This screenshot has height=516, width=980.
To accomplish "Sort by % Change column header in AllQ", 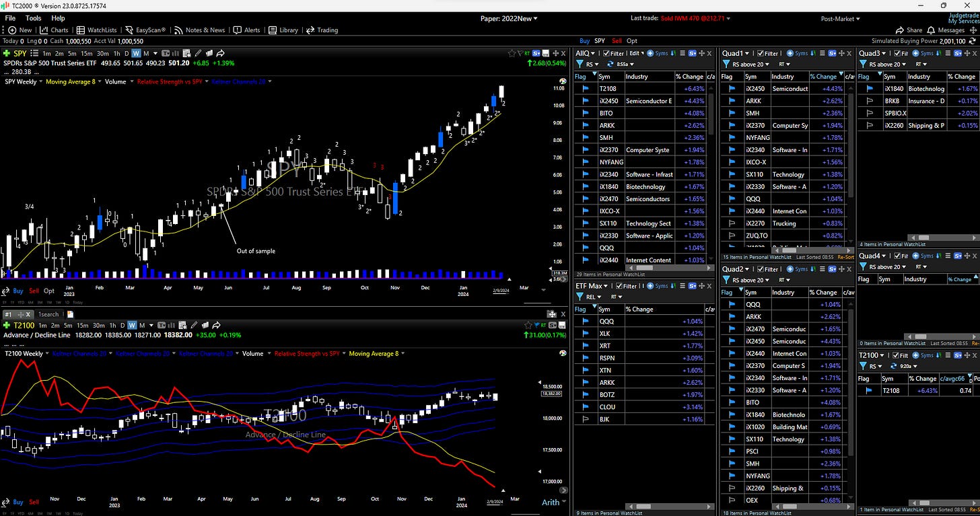I will (689, 77).
